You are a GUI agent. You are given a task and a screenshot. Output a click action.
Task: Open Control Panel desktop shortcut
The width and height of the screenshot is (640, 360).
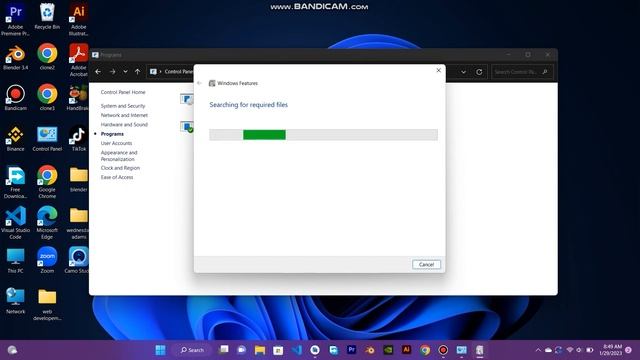(x=47, y=138)
